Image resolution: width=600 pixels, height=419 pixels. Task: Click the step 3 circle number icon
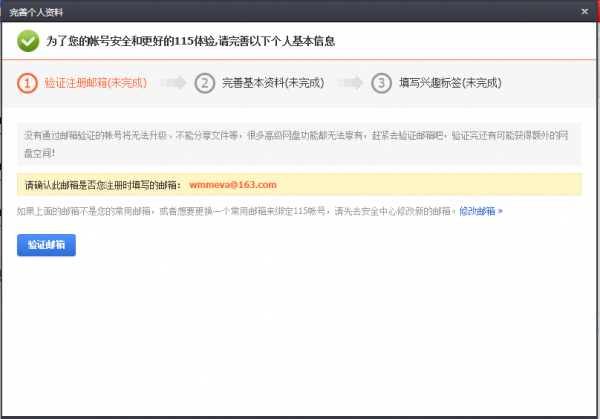pyautogui.click(x=382, y=83)
